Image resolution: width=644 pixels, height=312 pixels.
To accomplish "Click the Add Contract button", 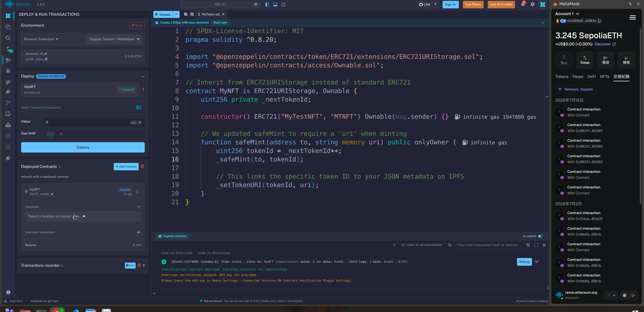I will [126, 166].
